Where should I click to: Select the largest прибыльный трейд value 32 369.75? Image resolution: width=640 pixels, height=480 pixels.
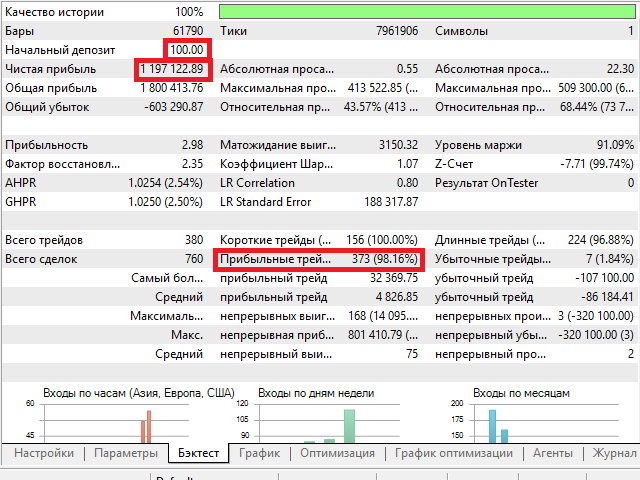pyautogui.click(x=394, y=278)
